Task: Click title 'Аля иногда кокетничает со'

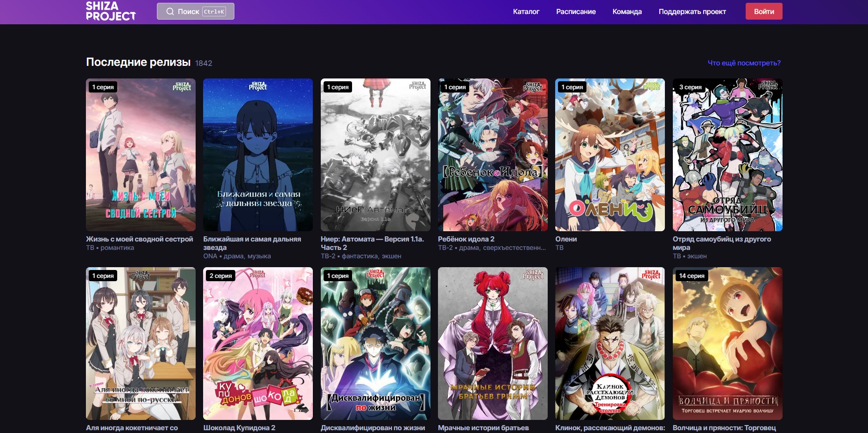Action: click(132, 428)
